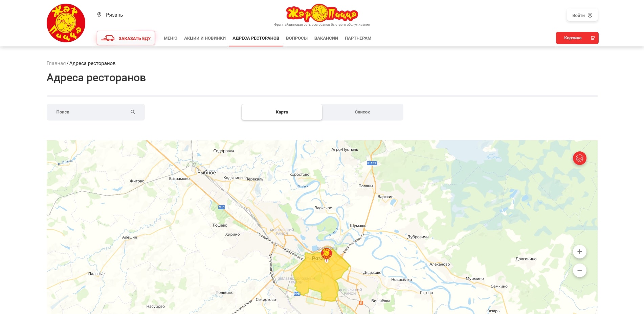644x314 pixels.
Task: Switch to Карта view
Action: [x=282, y=112]
